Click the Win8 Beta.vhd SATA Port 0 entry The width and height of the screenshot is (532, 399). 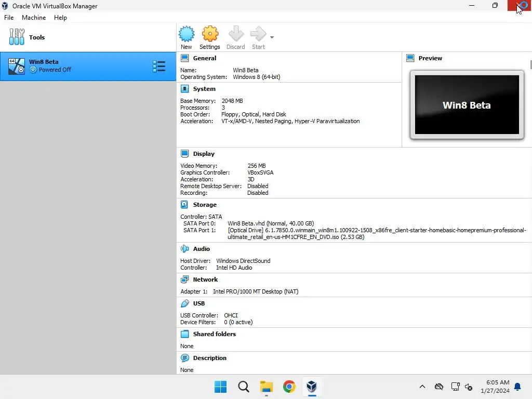[271, 223]
